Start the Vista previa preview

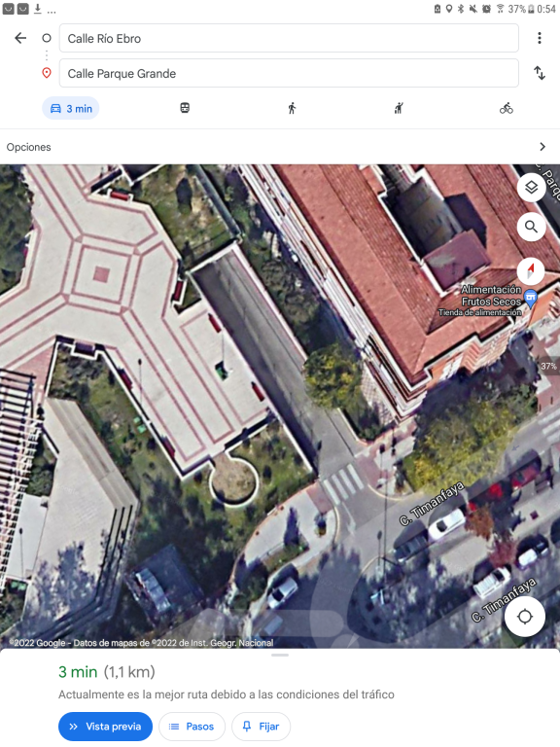pos(105,727)
